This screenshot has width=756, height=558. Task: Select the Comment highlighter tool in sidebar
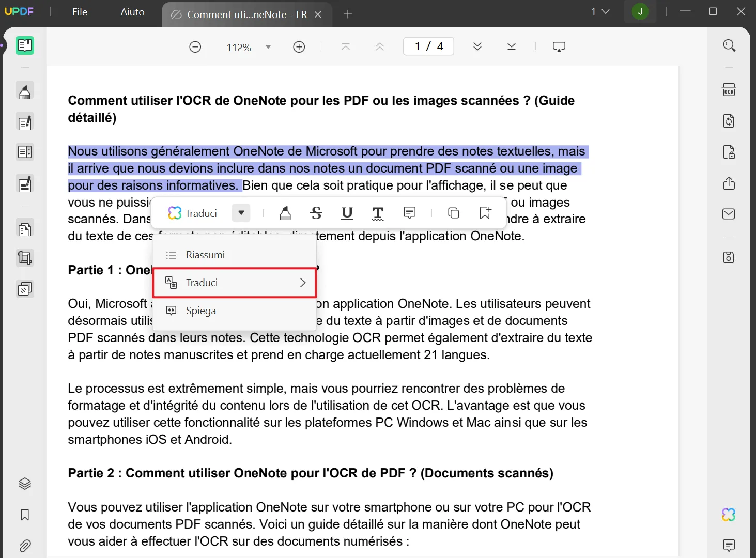[25, 92]
